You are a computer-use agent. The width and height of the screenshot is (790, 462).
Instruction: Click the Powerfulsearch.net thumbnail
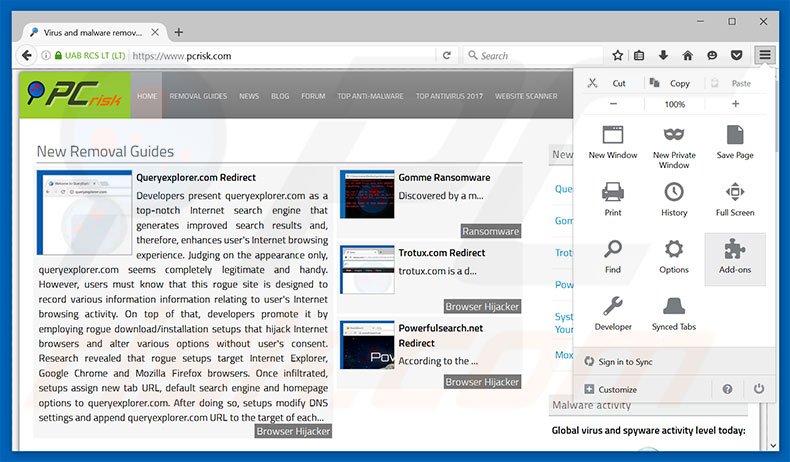click(367, 345)
